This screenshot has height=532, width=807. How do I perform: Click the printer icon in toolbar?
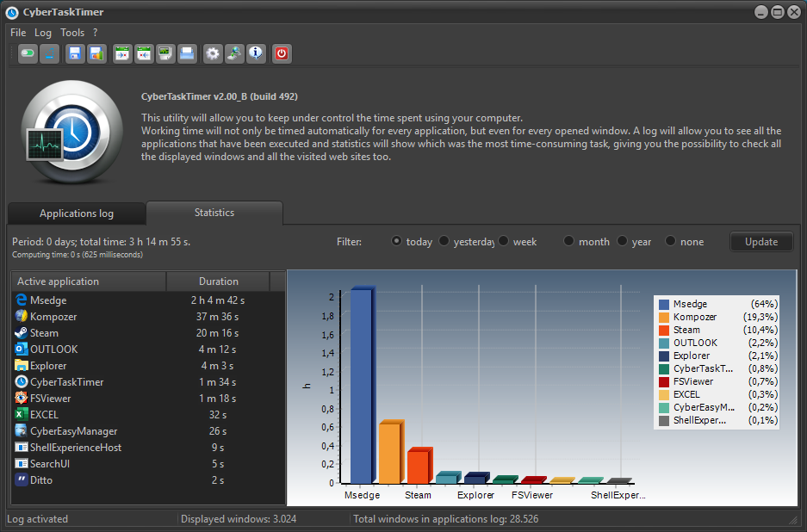187,54
